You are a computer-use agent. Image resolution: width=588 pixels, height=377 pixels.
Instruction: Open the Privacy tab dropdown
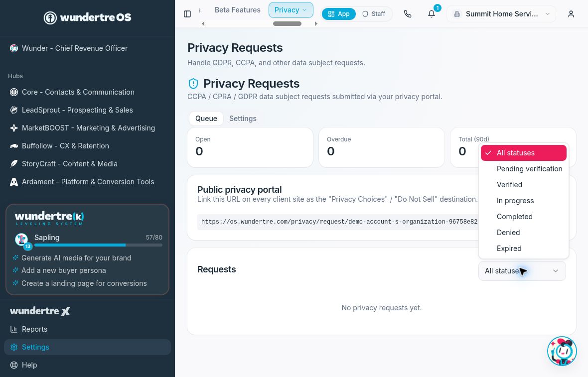(x=291, y=10)
